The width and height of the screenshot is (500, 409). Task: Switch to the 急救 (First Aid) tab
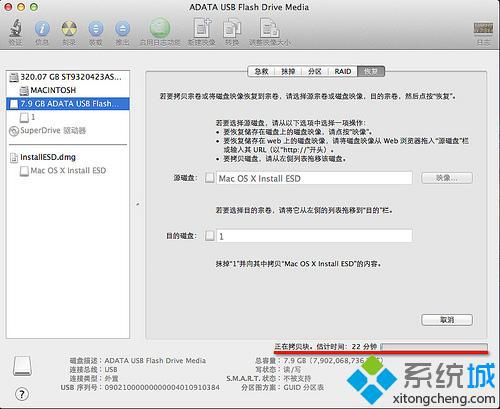261,71
